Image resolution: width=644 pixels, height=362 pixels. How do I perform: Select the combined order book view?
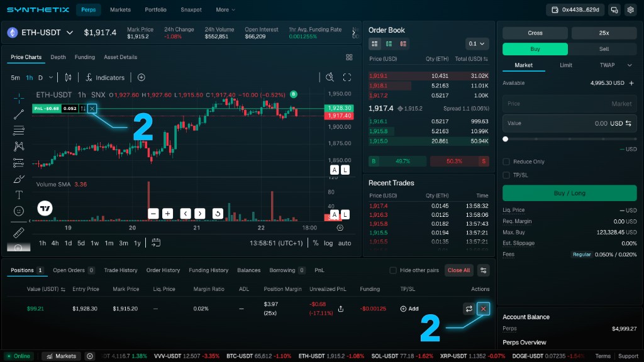tap(375, 43)
